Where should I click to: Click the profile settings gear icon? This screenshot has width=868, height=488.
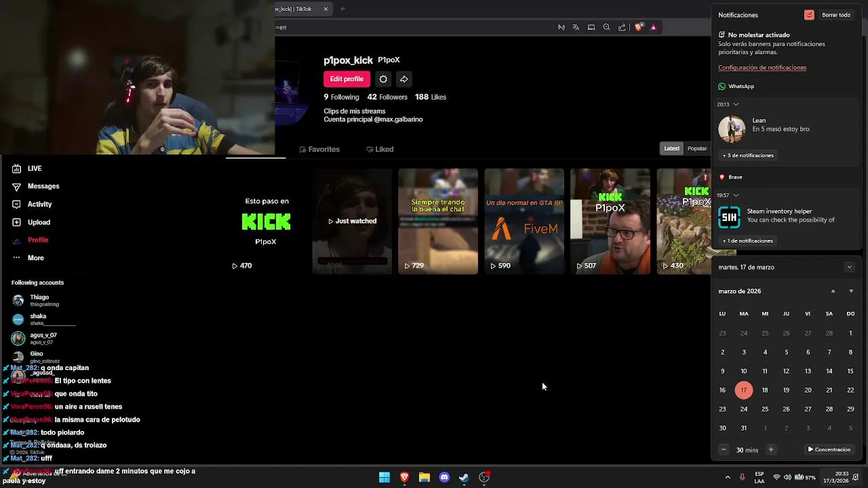tap(383, 79)
